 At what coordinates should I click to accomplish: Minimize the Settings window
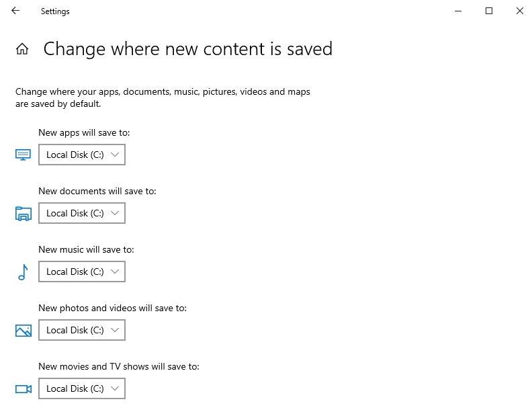(x=458, y=11)
